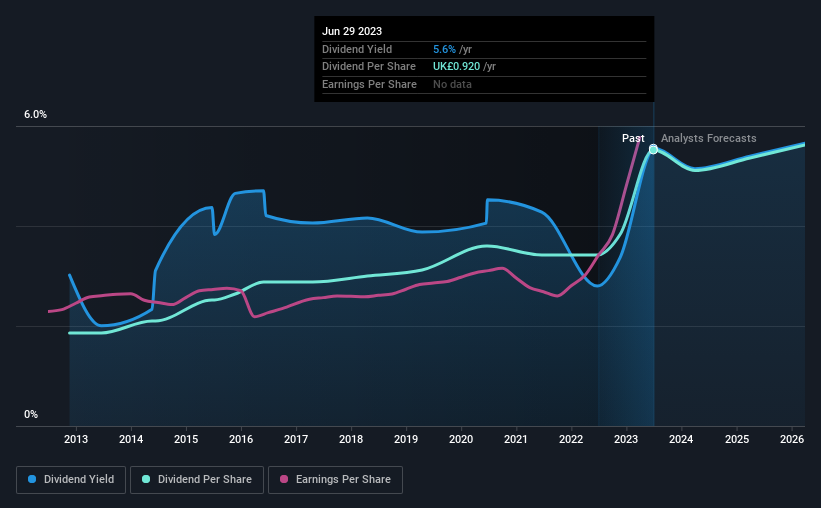Screen dimensions: 821x508
Task: Click the 2021 x-axis label
Action: (516, 439)
